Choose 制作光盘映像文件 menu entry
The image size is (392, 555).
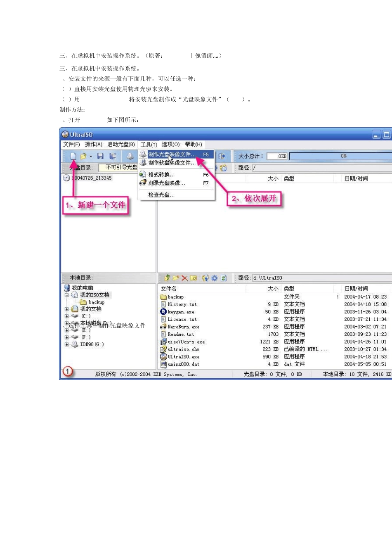pyautogui.click(x=176, y=154)
